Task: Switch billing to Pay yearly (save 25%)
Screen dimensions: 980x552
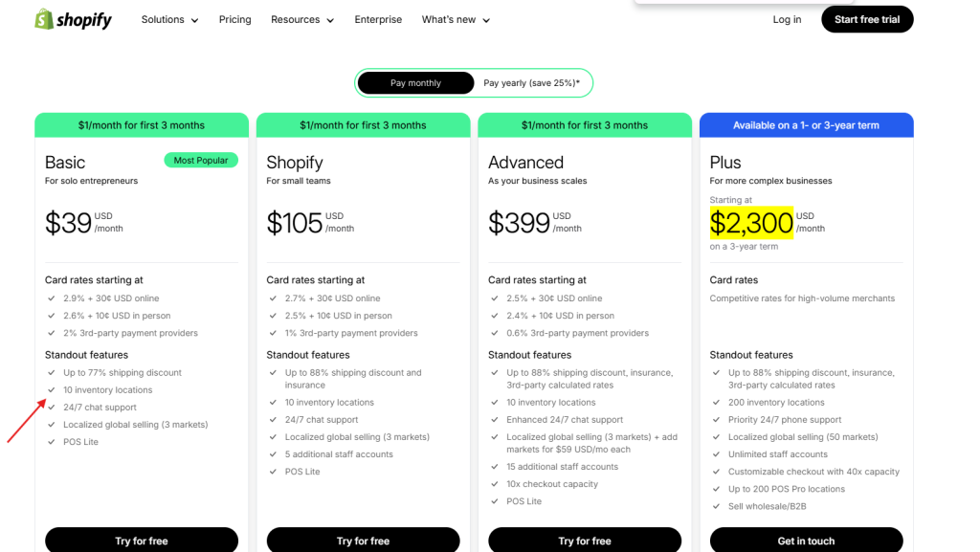Action: [x=531, y=83]
